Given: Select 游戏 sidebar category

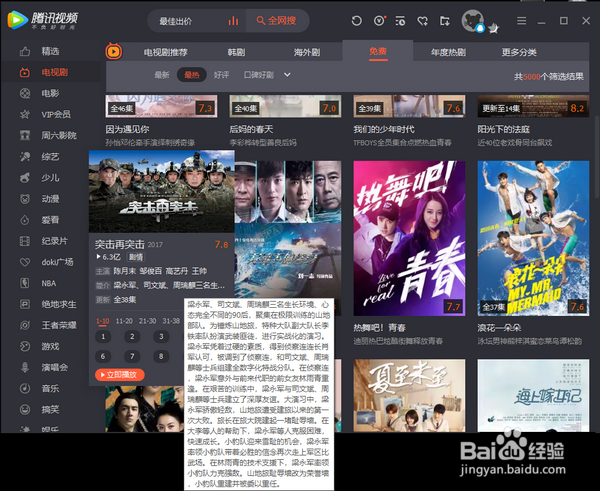Looking at the screenshot, I should [x=50, y=347].
